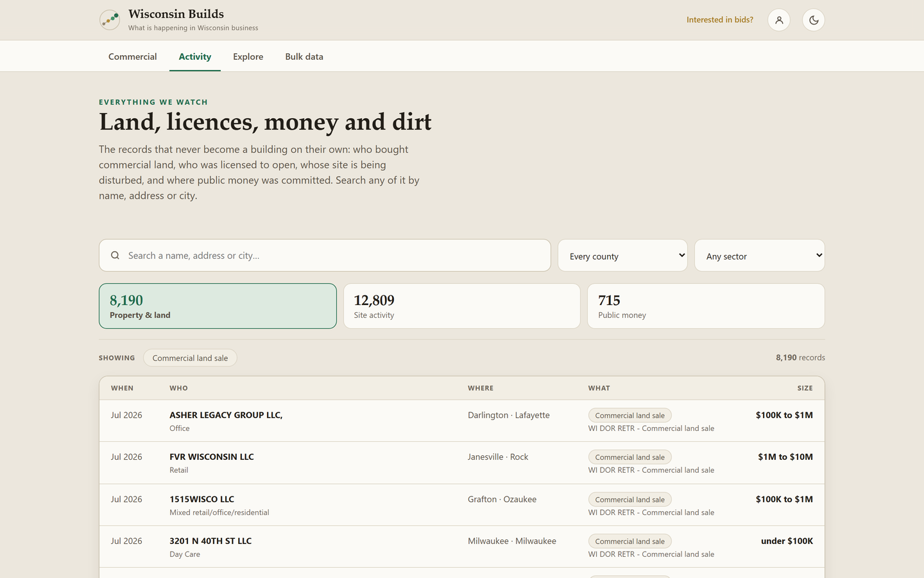
Task: Focus the name, address or city search field
Action: 325,256
